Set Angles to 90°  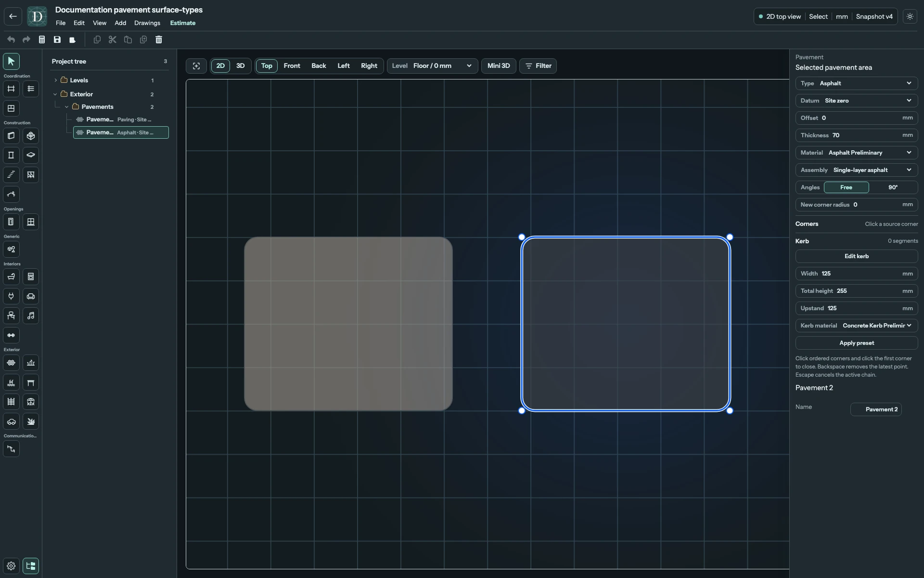tap(893, 187)
